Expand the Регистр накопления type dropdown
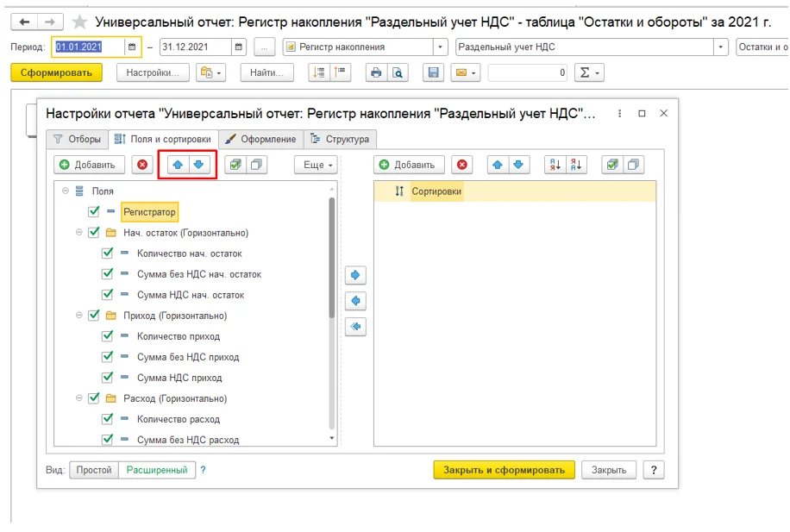This screenshot has height=532, width=790. coord(441,47)
